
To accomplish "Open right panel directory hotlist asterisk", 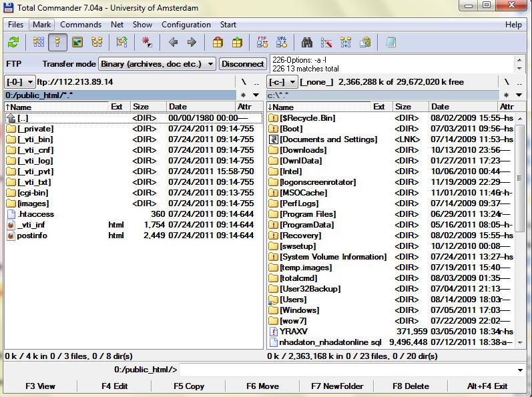I will [x=506, y=95].
